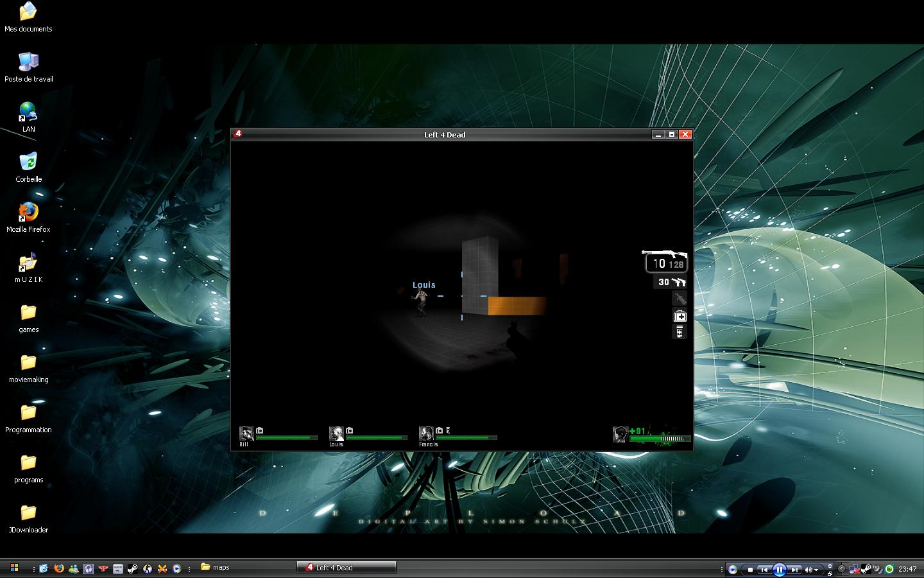Open the Mes documents desktop folder
The width and height of the screenshot is (924, 578).
[x=28, y=17]
